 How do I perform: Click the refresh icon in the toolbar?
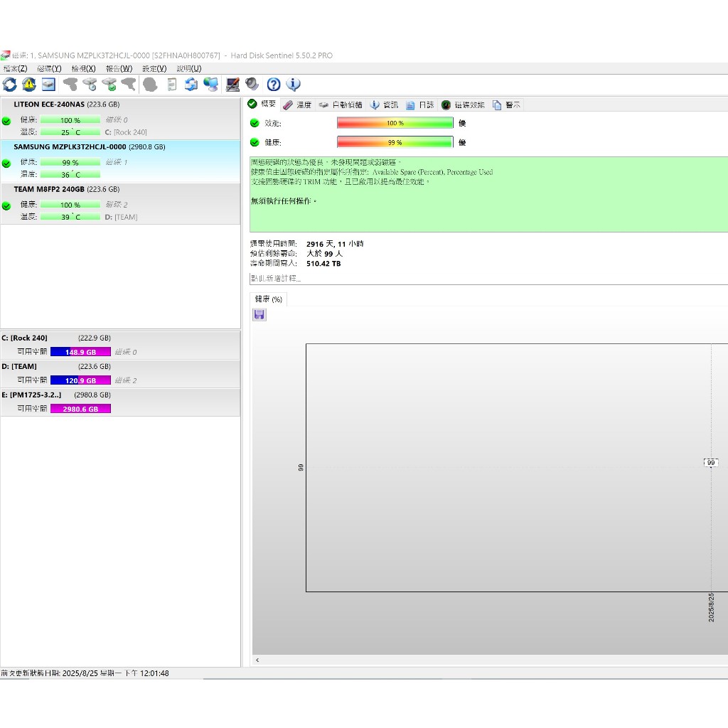[x=10, y=85]
